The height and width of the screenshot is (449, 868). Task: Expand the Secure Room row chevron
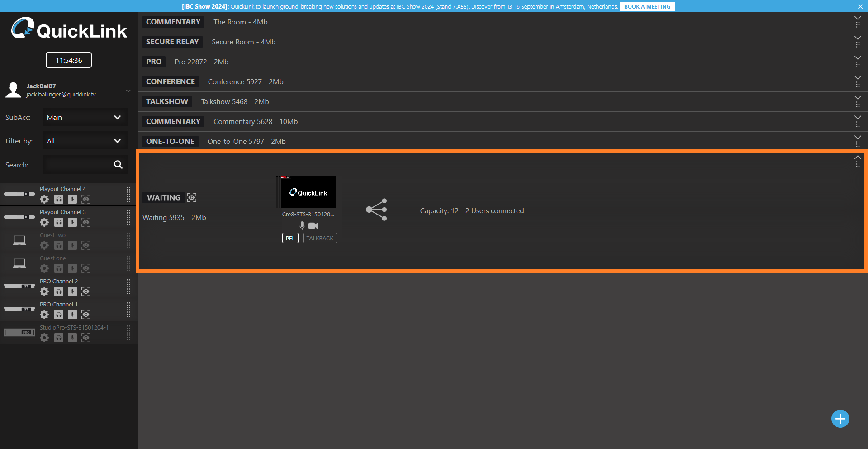857,38
